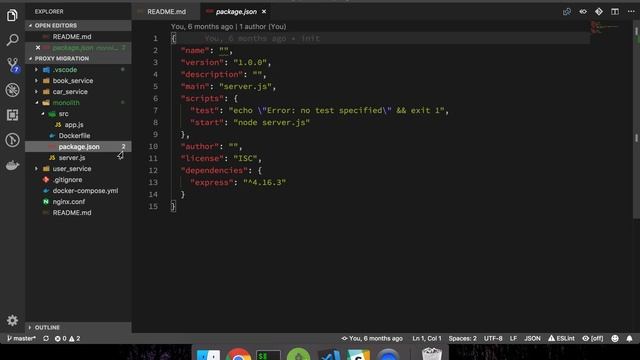Open docker-compose.yml file
640x360 pixels.
[85, 191]
